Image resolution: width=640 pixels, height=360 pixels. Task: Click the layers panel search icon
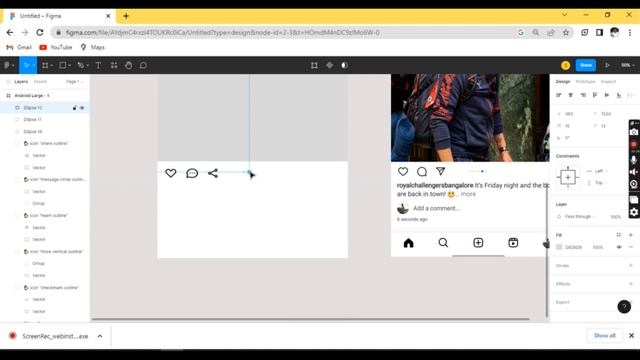click(8, 82)
